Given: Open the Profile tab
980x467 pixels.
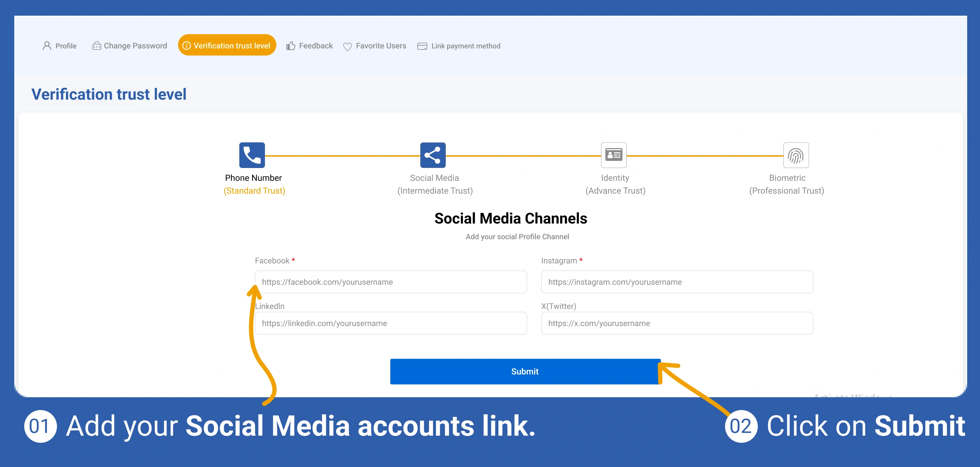Looking at the screenshot, I should tap(59, 46).
